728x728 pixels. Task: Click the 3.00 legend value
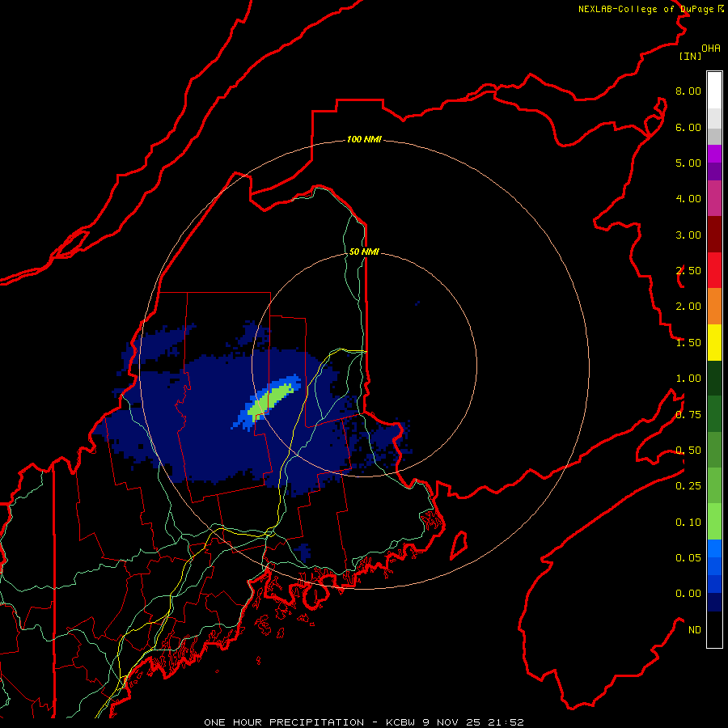pos(688,235)
